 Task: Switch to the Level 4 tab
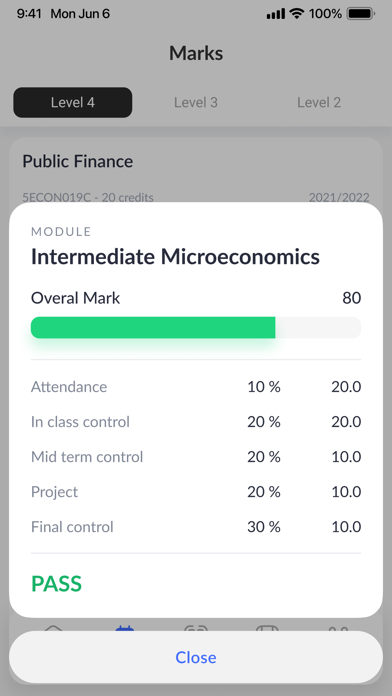[x=73, y=103]
